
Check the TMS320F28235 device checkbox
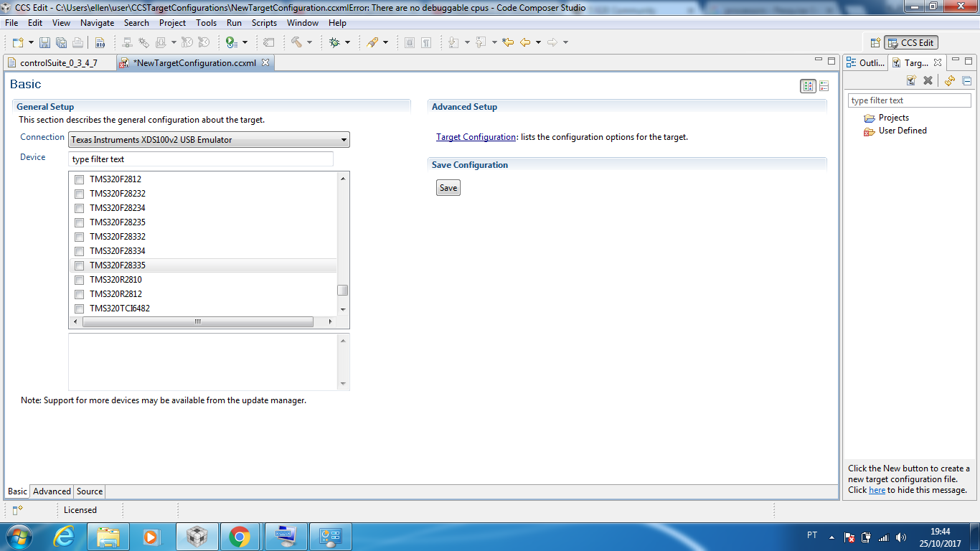(x=80, y=222)
